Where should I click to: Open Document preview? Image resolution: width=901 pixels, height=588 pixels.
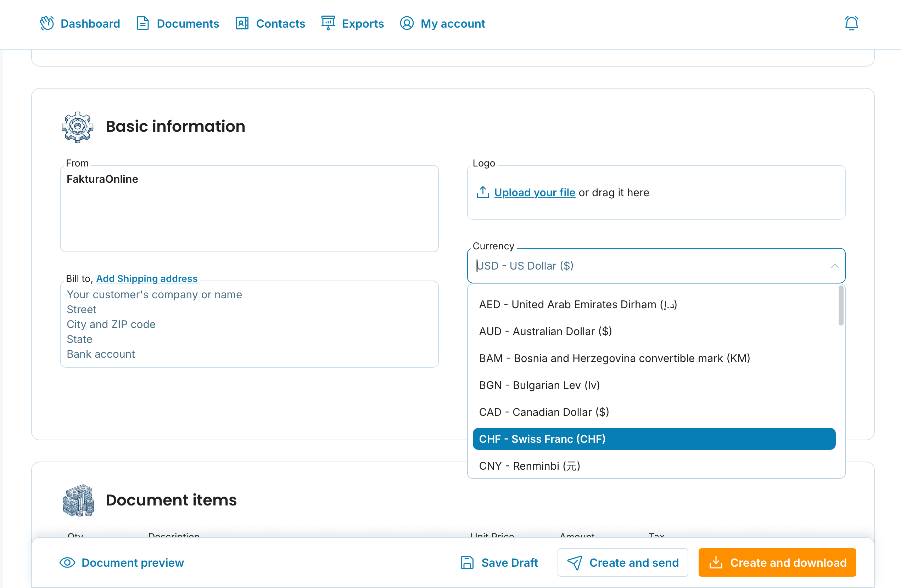(122, 562)
